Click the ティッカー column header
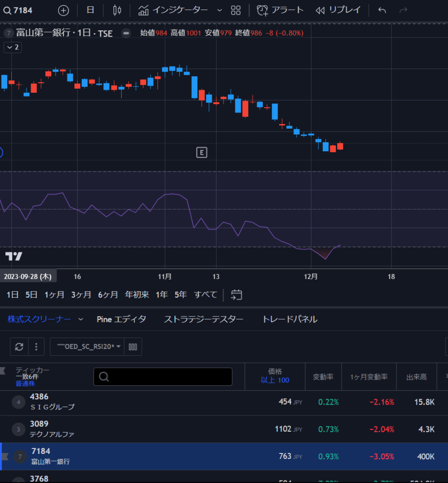The width and height of the screenshot is (448, 483). (x=32, y=370)
